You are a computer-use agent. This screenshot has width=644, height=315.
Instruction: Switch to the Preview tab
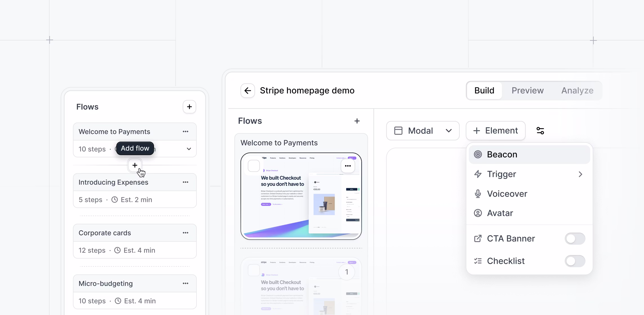point(527,90)
